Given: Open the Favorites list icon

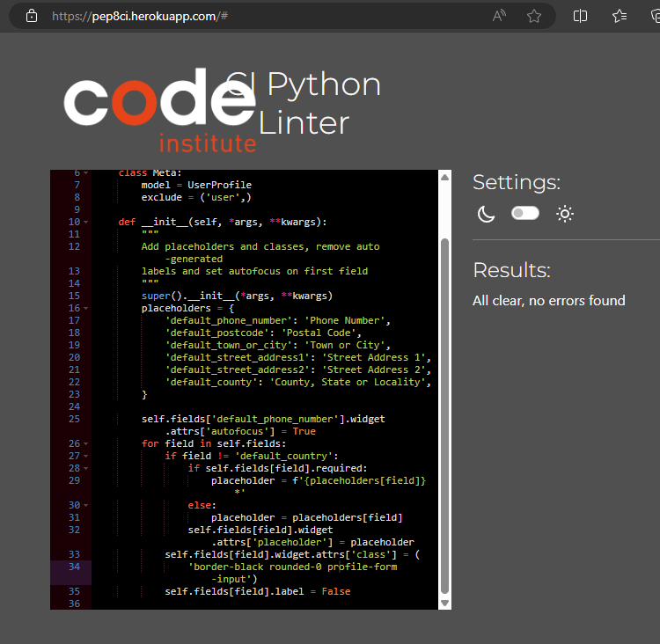Looking at the screenshot, I should (x=620, y=16).
